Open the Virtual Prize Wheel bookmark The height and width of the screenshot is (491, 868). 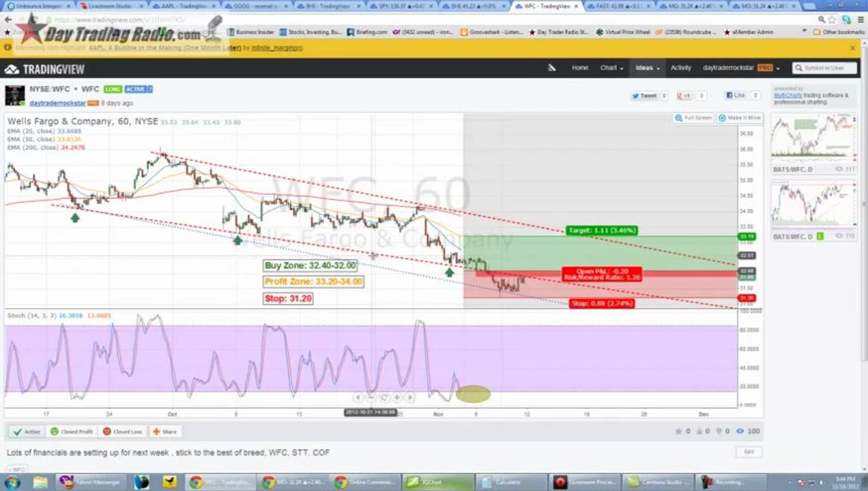pos(624,31)
